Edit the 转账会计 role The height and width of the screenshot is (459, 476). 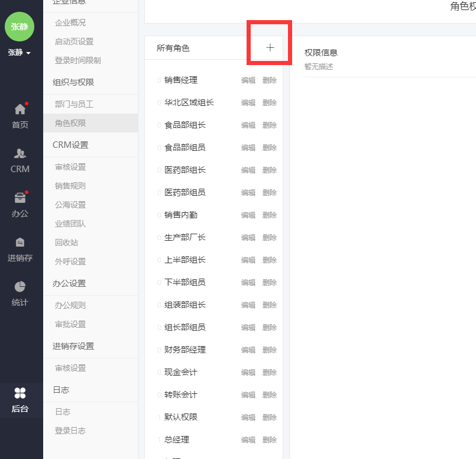pyautogui.click(x=248, y=395)
